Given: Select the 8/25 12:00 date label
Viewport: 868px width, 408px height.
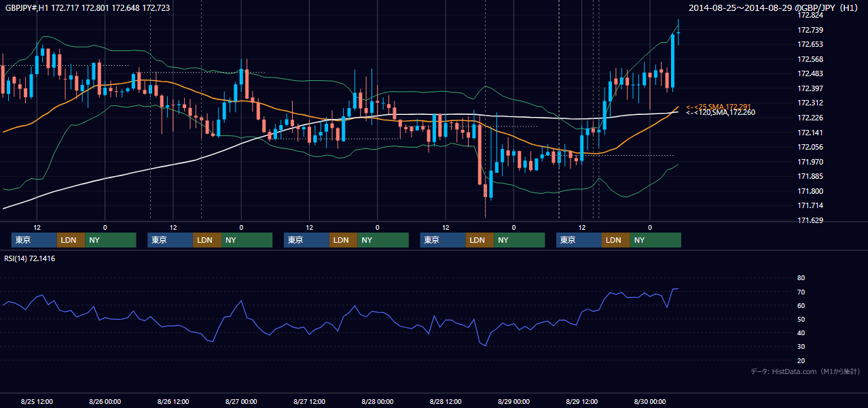Looking at the screenshot, I should [37, 401].
